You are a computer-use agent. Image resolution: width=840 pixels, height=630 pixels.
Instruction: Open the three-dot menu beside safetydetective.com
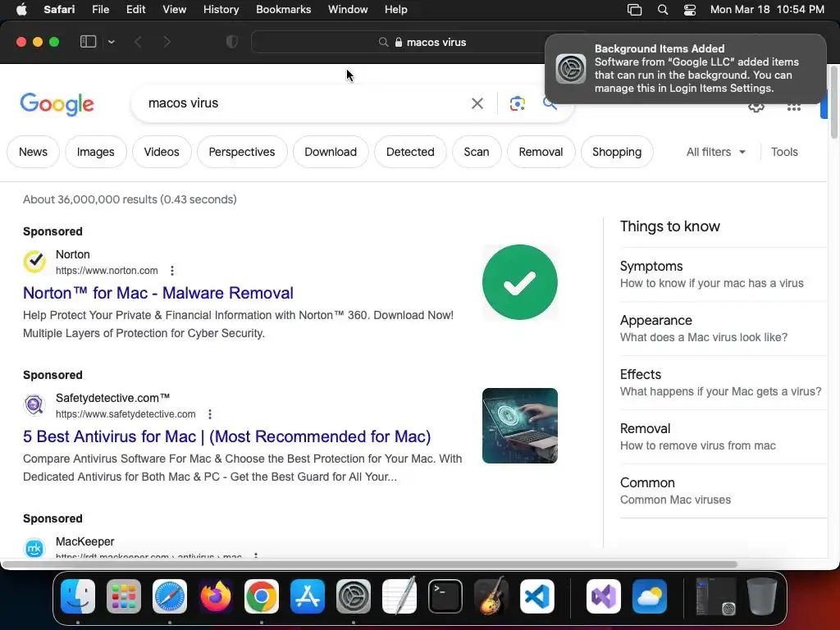pos(210,414)
